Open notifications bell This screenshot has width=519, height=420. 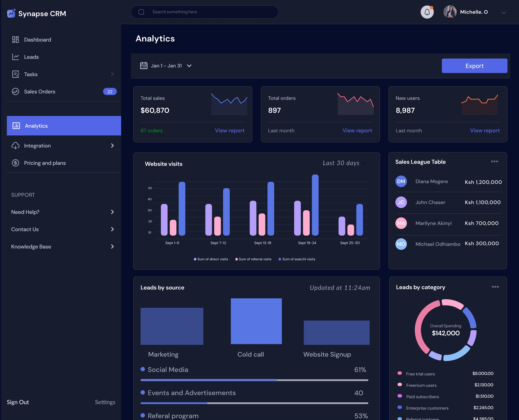(427, 12)
